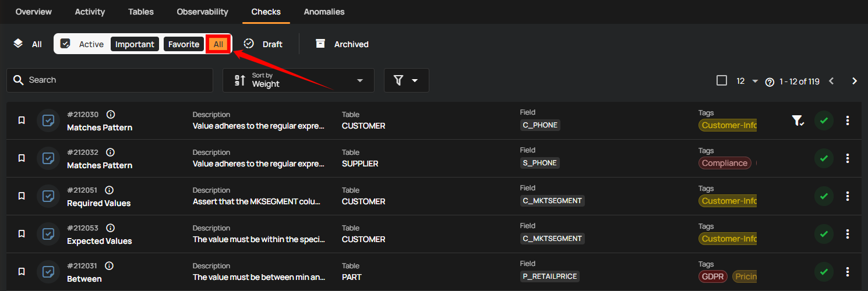This screenshot has height=291, width=868.
Task: Open pagination help question-mark icon
Action: (770, 82)
